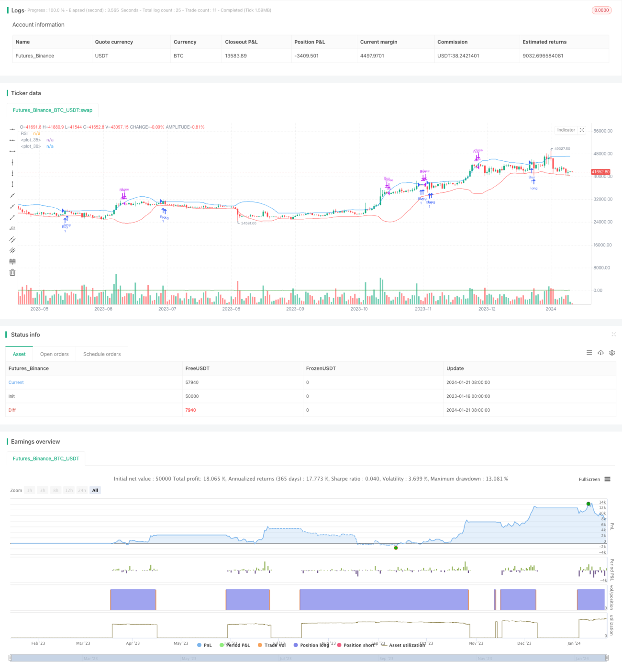The height and width of the screenshot is (672, 622).
Task: Toggle Position long series in legend
Action: pos(311,645)
